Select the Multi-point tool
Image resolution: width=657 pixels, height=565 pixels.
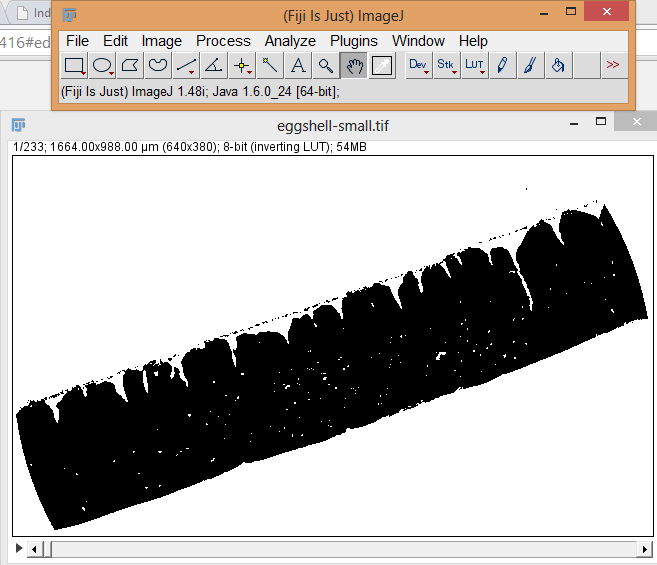pos(242,65)
